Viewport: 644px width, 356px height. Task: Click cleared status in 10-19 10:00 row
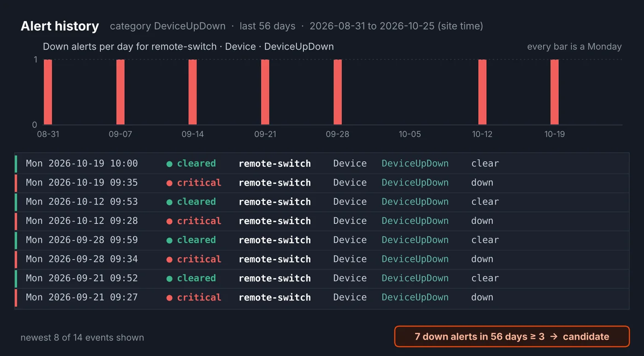191,163
